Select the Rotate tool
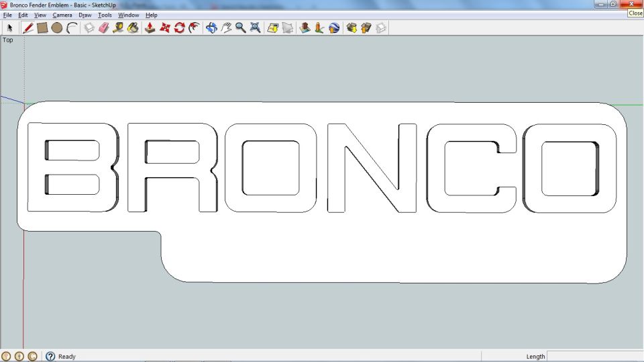This screenshot has width=644, height=362. [180, 28]
